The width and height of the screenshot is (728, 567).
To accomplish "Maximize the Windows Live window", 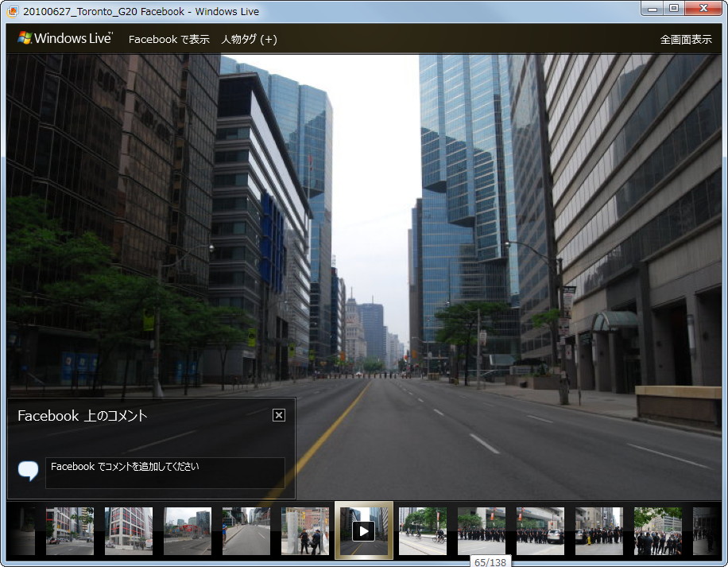I will click(674, 9).
